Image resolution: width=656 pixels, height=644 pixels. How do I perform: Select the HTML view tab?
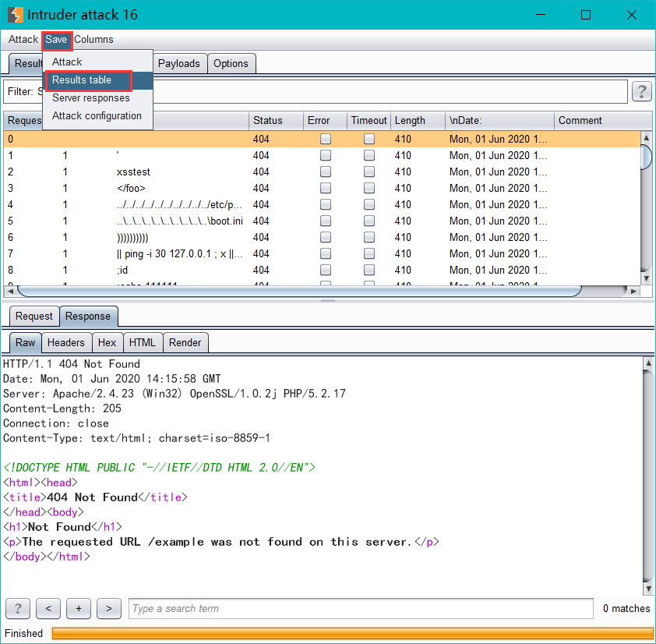coord(143,342)
